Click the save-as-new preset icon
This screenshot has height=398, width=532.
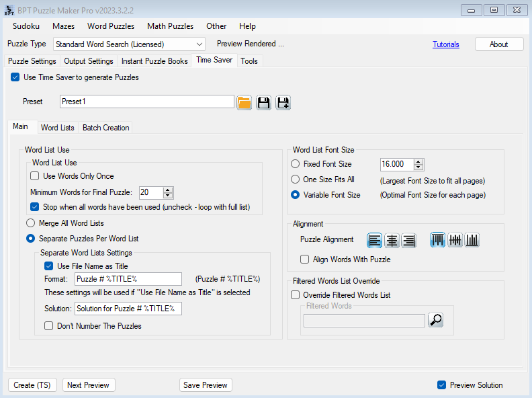(x=283, y=102)
